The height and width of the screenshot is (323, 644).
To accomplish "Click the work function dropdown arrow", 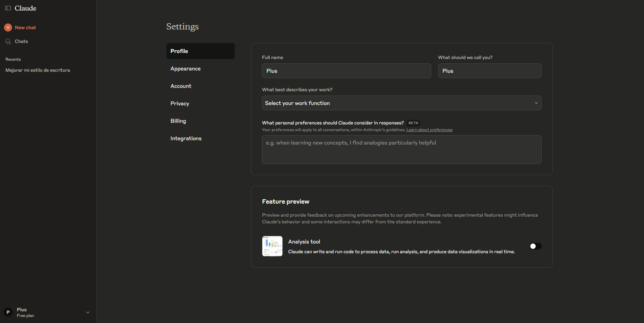I will (x=536, y=103).
